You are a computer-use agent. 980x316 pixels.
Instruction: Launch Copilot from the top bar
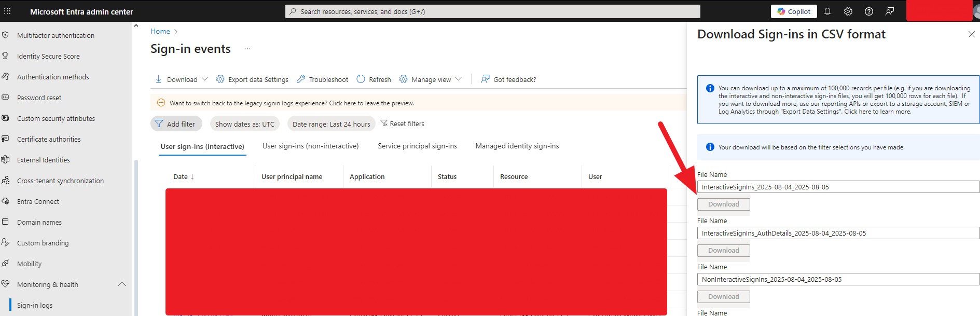(x=794, y=11)
